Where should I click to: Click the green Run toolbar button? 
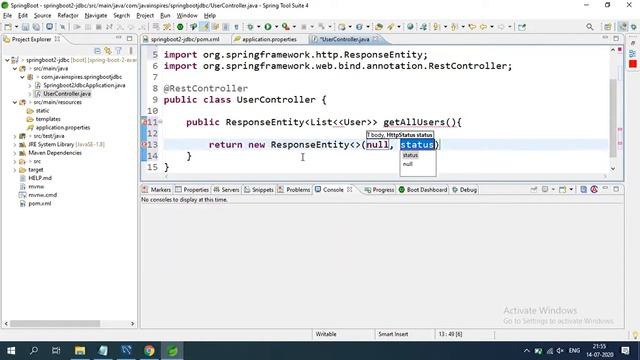click(268, 27)
